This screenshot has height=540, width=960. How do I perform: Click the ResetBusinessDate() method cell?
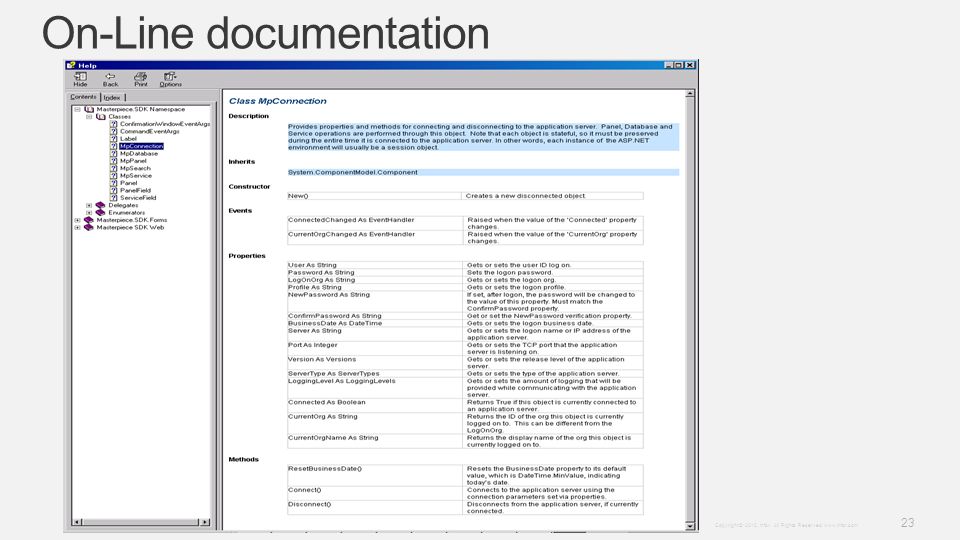pos(375,475)
